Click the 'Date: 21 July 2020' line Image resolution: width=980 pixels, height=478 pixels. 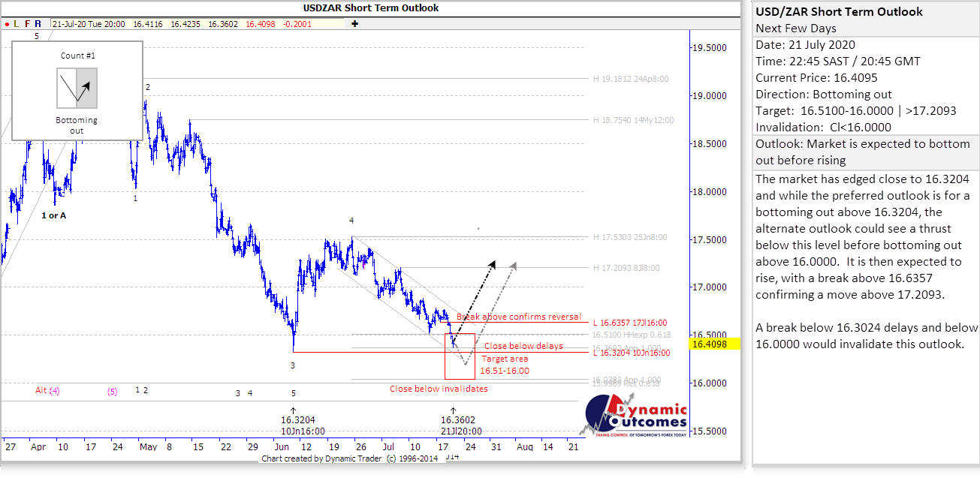pyautogui.click(x=805, y=44)
